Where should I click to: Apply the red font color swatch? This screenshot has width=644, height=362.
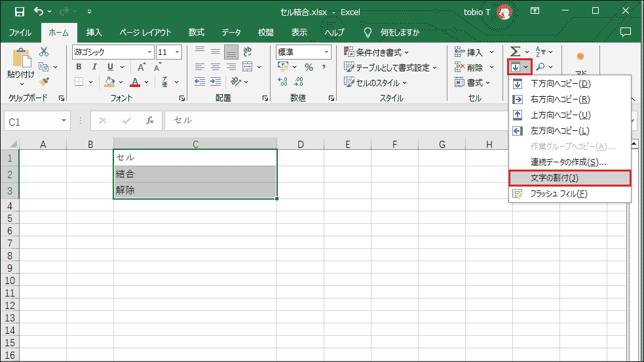pyautogui.click(x=135, y=82)
